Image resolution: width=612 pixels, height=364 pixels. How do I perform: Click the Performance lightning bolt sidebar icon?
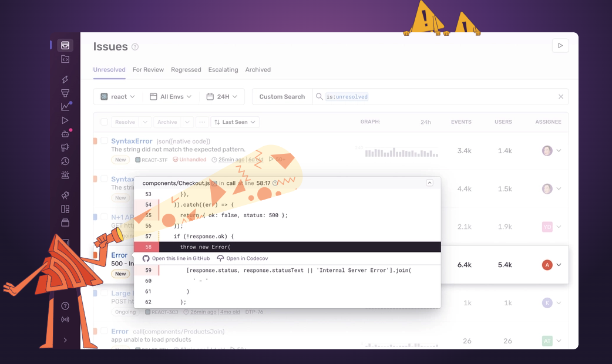tap(65, 79)
